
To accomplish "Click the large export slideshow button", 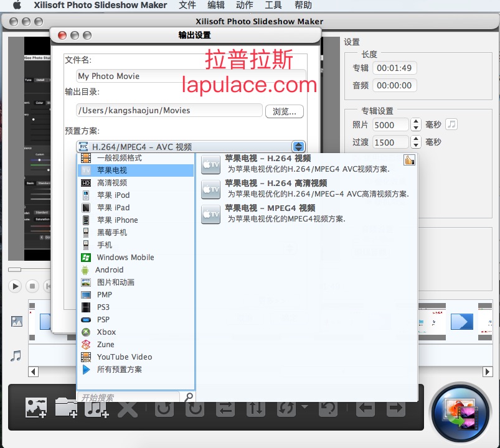I will (461, 414).
